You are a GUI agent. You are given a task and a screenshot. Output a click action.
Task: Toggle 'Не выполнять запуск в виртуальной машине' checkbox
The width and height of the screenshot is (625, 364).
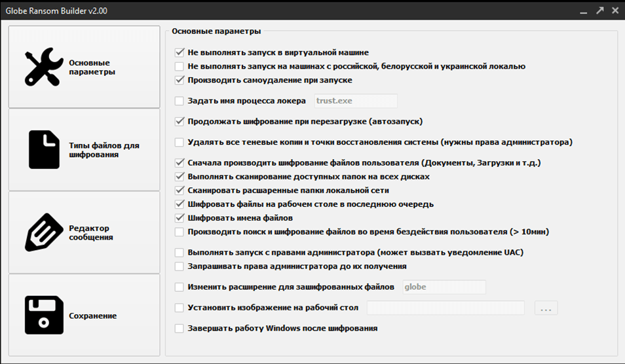(x=180, y=52)
